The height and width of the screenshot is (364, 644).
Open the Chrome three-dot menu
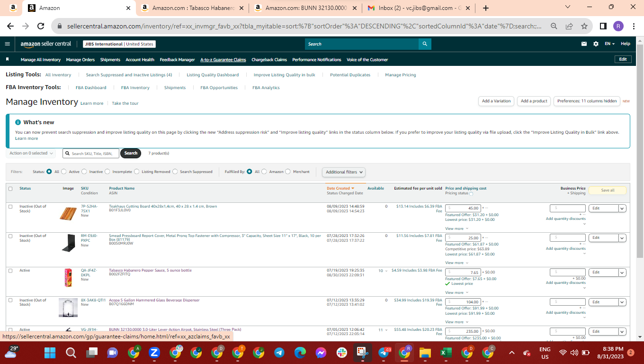633,27
